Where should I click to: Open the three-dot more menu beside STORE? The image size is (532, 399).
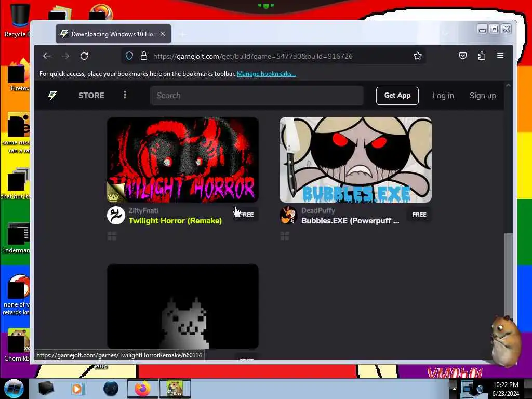pos(125,95)
